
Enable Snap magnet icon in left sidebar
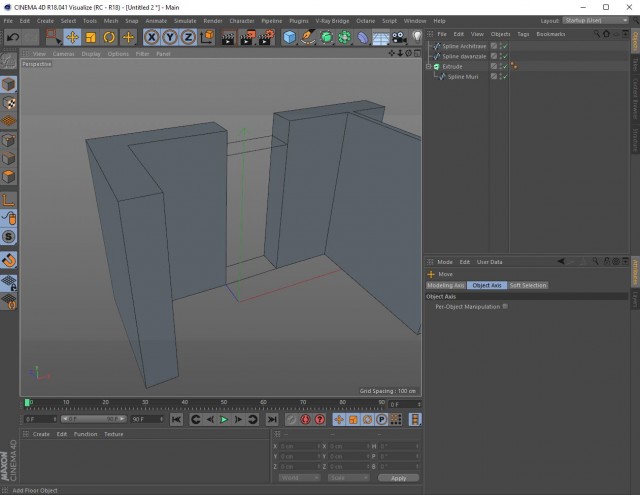[9, 260]
